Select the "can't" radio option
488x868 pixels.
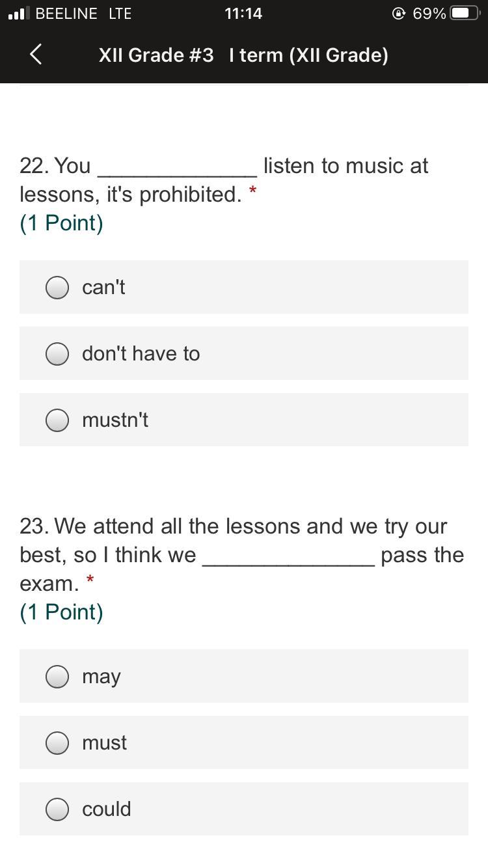57,287
